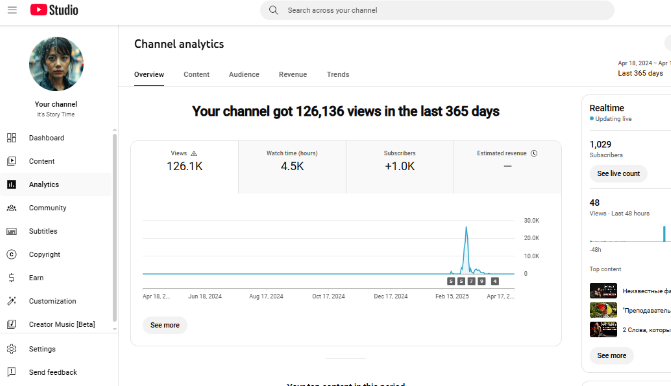Click the Dashboard icon in the sidebar
Image resolution: width=671 pixels, height=386 pixels.
pyautogui.click(x=12, y=138)
